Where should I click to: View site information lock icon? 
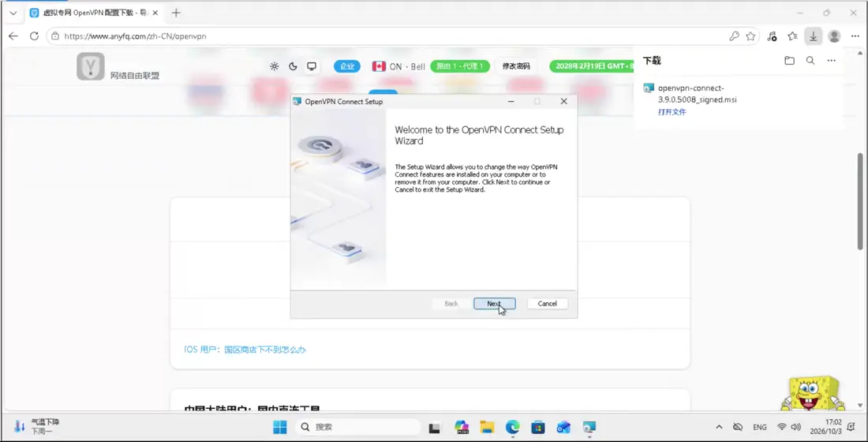coord(54,36)
